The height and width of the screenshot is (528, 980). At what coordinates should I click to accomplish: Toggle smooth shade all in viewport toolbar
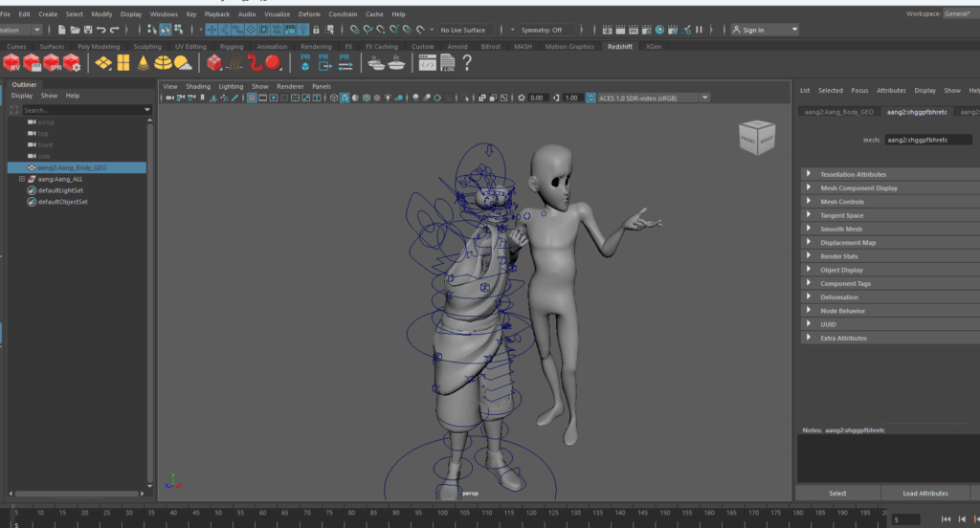[345, 98]
